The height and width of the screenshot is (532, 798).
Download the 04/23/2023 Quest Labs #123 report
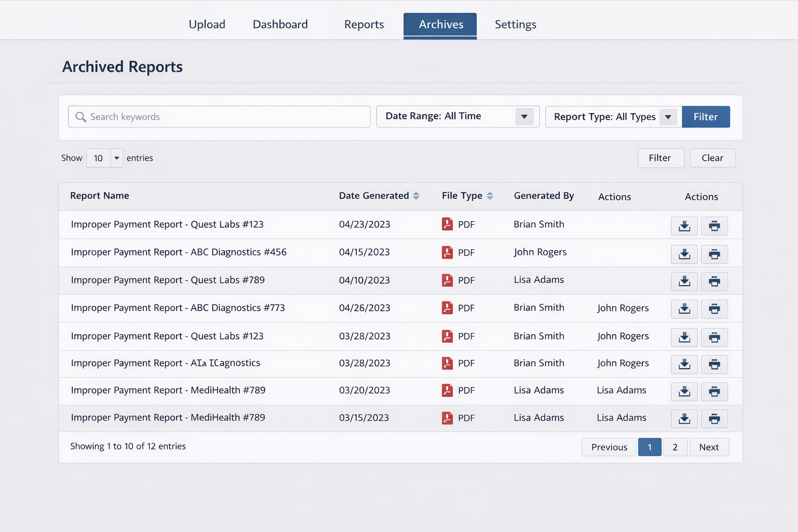pyautogui.click(x=684, y=226)
